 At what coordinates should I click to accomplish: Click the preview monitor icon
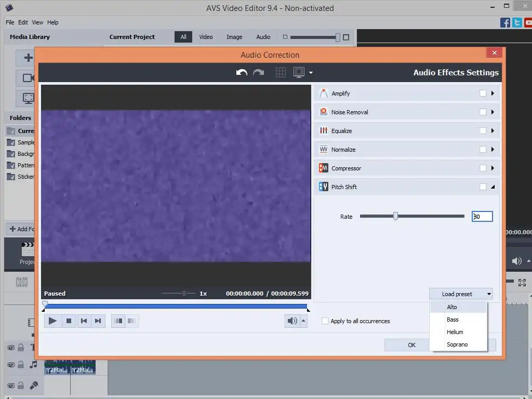pyautogui.click(x=299, y=72)
